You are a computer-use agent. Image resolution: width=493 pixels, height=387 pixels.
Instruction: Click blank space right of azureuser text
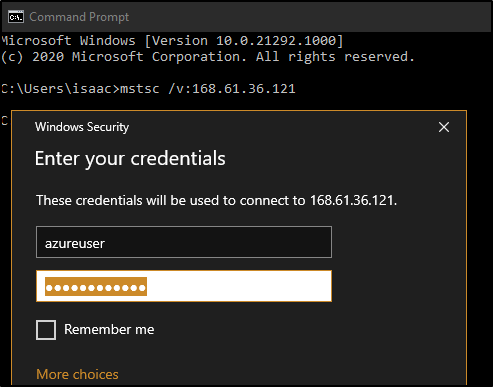218,242
